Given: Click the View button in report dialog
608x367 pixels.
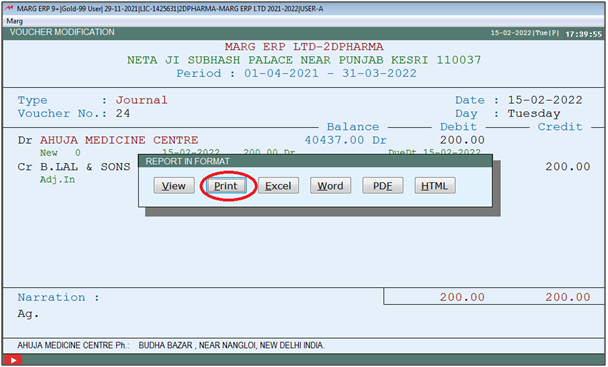Looking at the screenshot, I should 174,186.
